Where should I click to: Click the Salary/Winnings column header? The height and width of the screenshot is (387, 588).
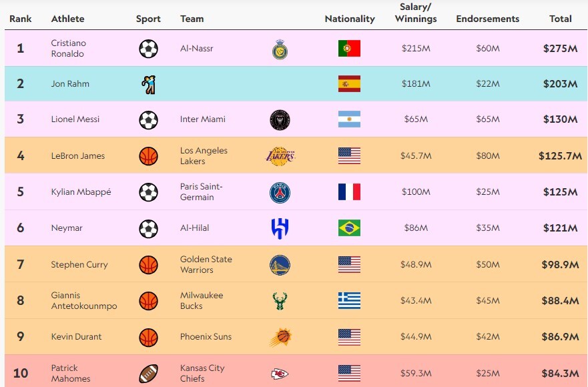coord(415,13)
